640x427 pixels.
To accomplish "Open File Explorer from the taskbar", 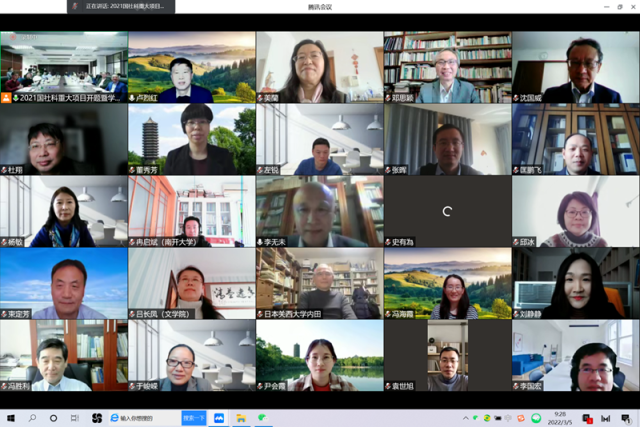I will tap(241, 418).
